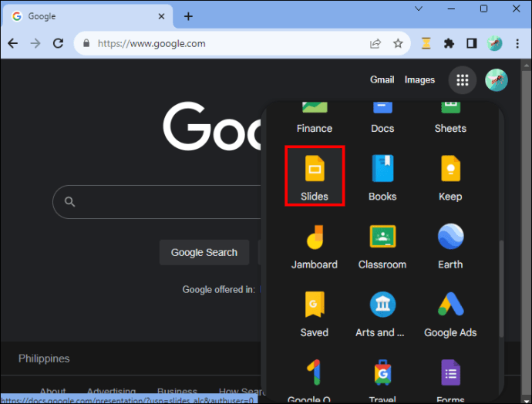Open the About footer link

coord(52,392)
